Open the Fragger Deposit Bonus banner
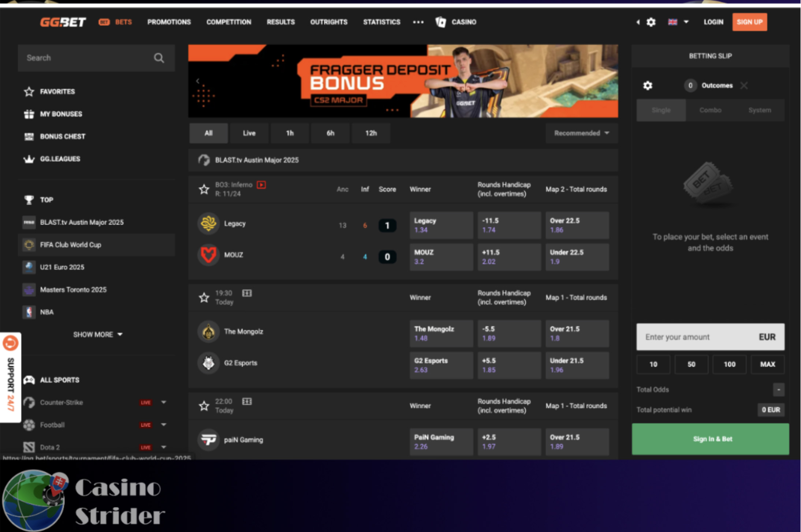The width and height of the screenshot is (801, 532). click(x=403, y=81)
